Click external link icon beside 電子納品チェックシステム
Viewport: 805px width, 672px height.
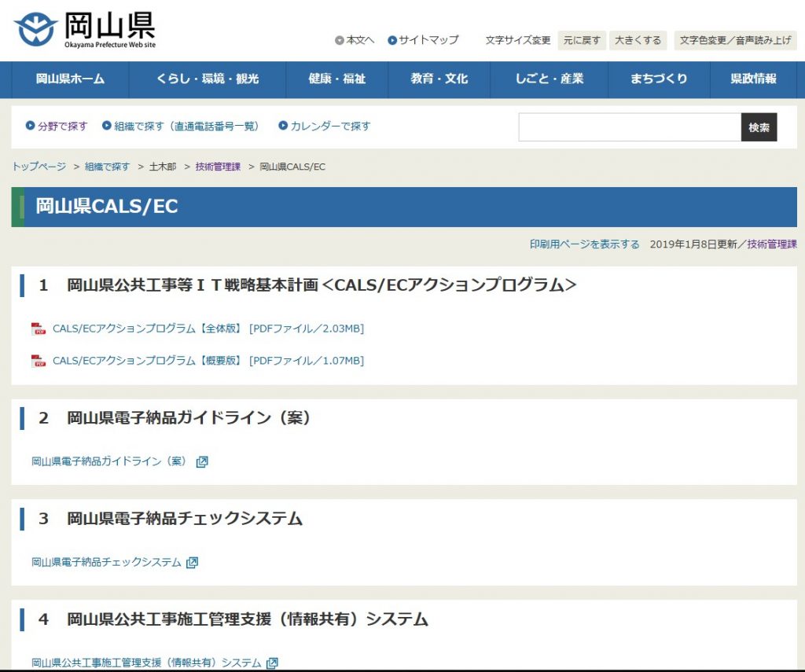(192, 562)
